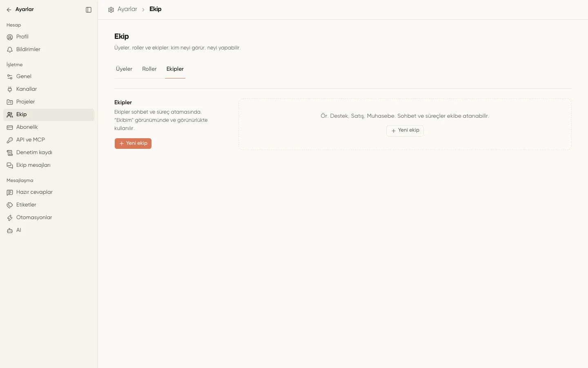The width and height of the screenshot is (588, 368).
Task: Click the Ekip sidebar label
Action: click(x=22, y=114)
